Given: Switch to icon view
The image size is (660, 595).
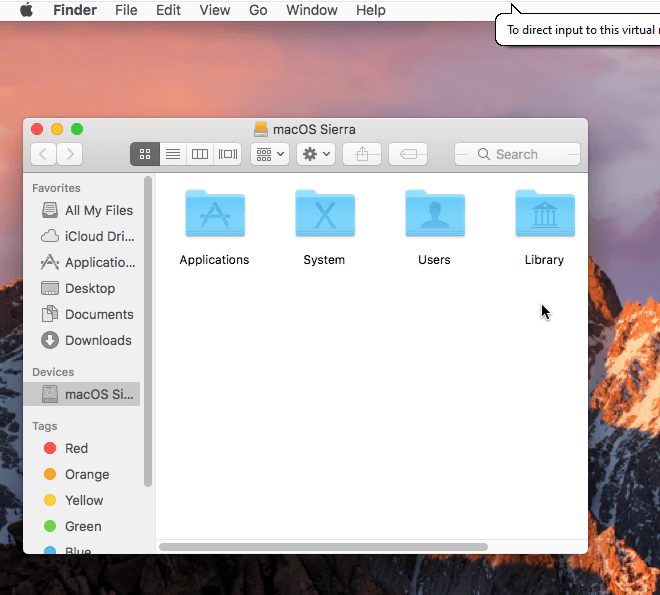Looking at the screenshot, I should point(145,154).
